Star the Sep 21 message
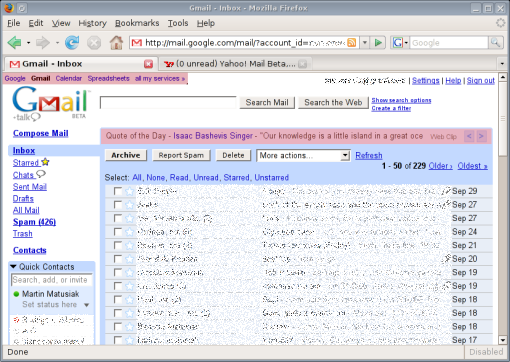Image resolution: width=510 pixels, height=362 pixels. pyautogui.click(x=129, y=246)
